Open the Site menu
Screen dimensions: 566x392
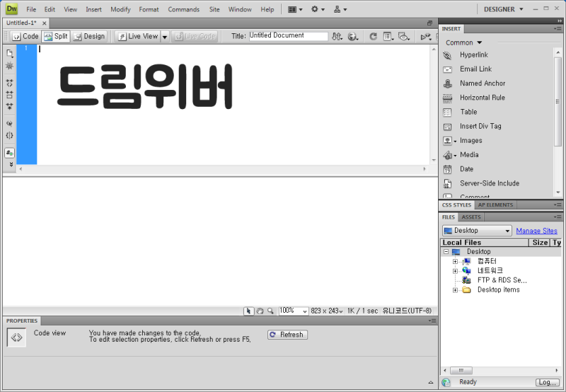[x=214, y=9]
